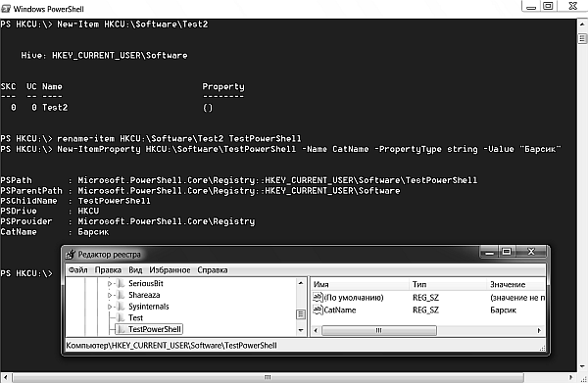The width and height of the screenshot is (588, 383).
Task: Click the Rename-Item command line in PowerShell
Action: click(x=151, y=139)
